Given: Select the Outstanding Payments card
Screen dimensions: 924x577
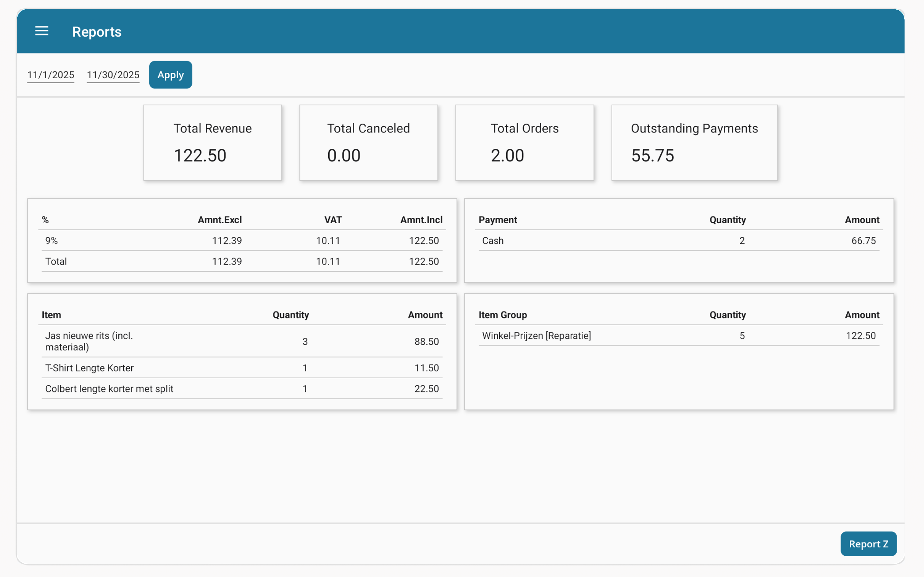Looking at the screenshot, I should coord(694,142).
